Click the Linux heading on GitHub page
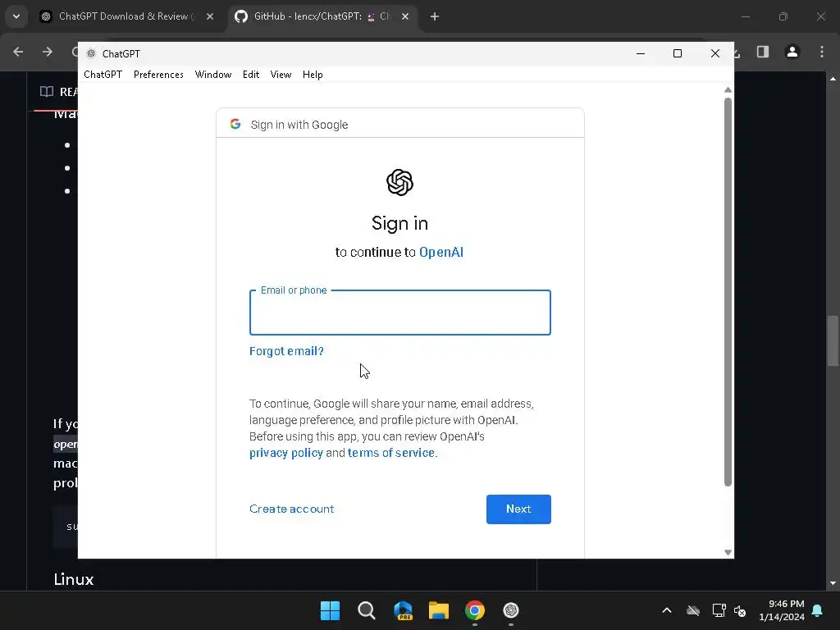840x630 pixels. [73, 580]
